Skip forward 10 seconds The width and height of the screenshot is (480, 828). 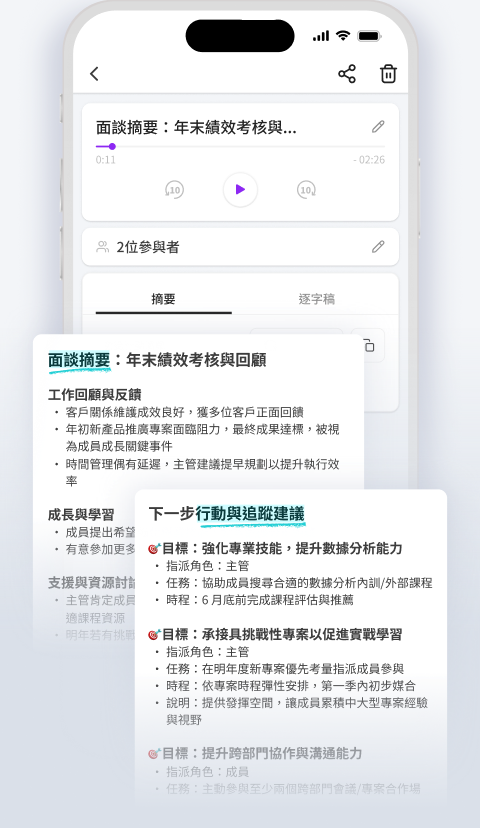(306, 190)
